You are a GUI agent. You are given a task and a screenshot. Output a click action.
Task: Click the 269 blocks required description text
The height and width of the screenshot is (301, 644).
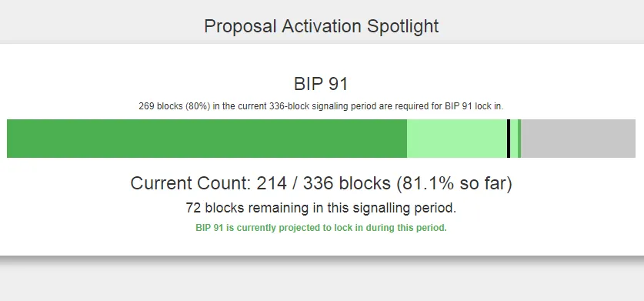pos(321,106)
